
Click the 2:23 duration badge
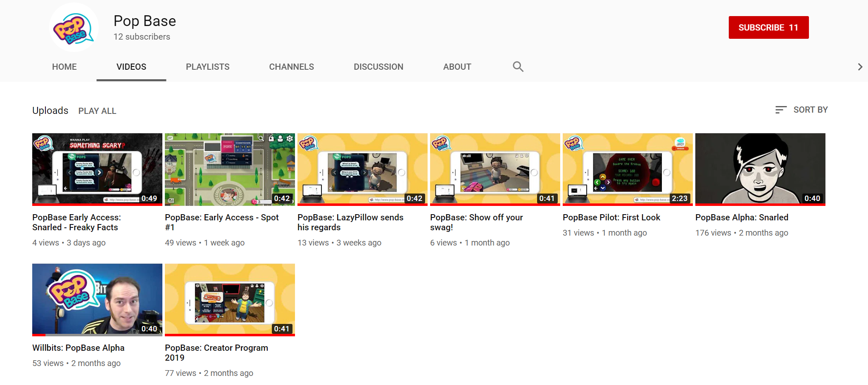tap(680, 198)
